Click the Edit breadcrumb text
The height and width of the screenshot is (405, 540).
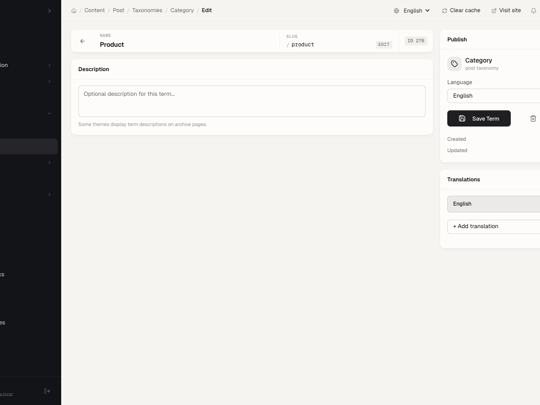coord(207,10)
